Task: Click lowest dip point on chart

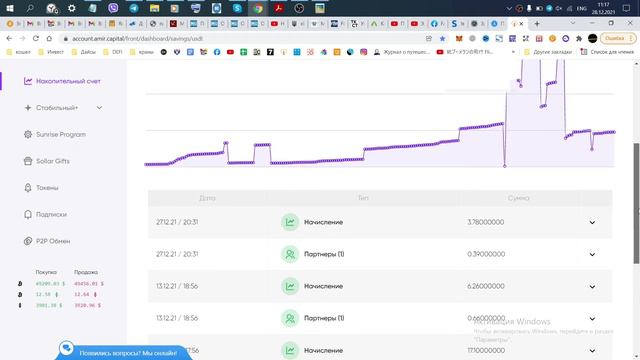Action: pos(505,166)
